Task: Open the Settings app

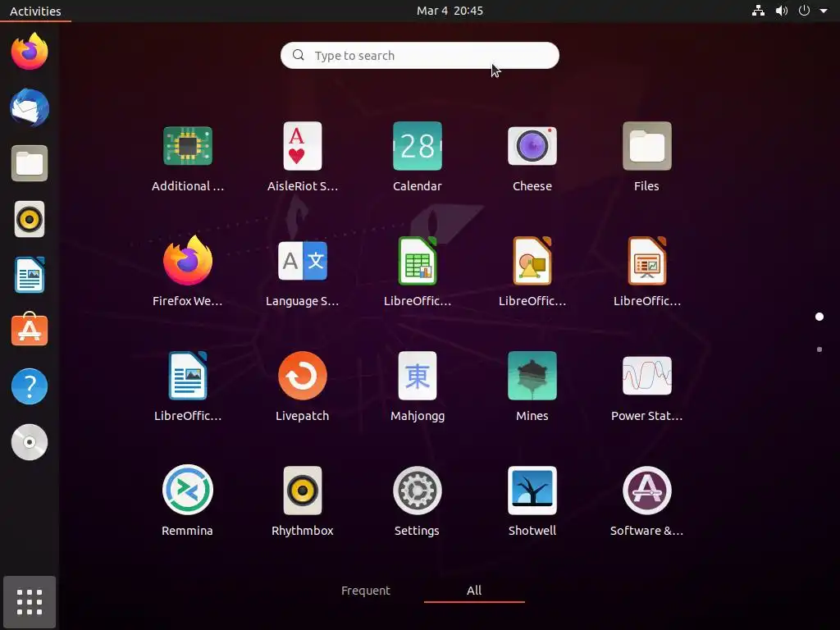Action: click(x=418, y=491)
